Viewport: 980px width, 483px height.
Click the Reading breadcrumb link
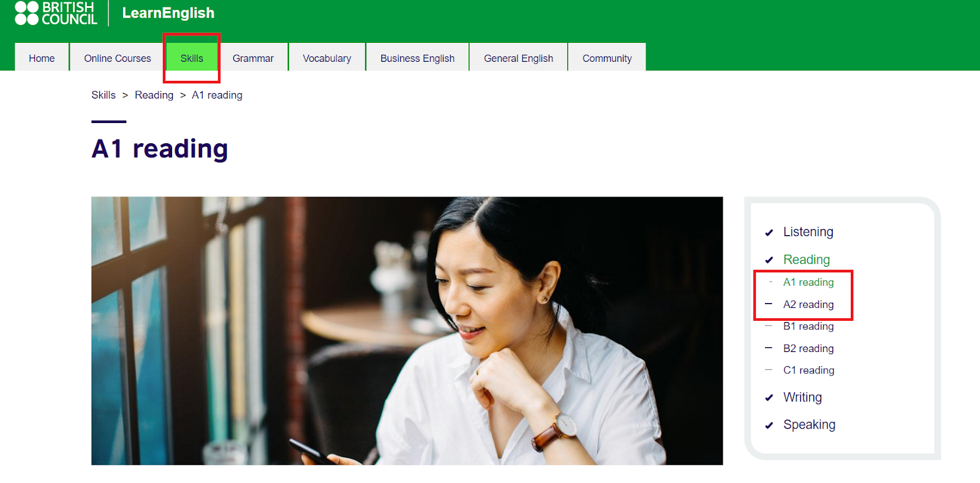tap(154, 95)
